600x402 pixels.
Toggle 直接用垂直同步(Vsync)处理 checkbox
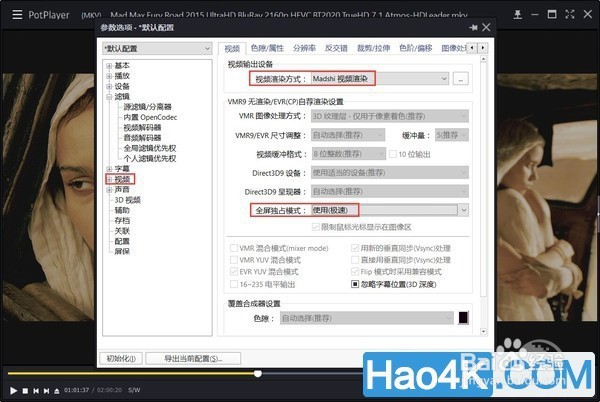tap(355, 260)
